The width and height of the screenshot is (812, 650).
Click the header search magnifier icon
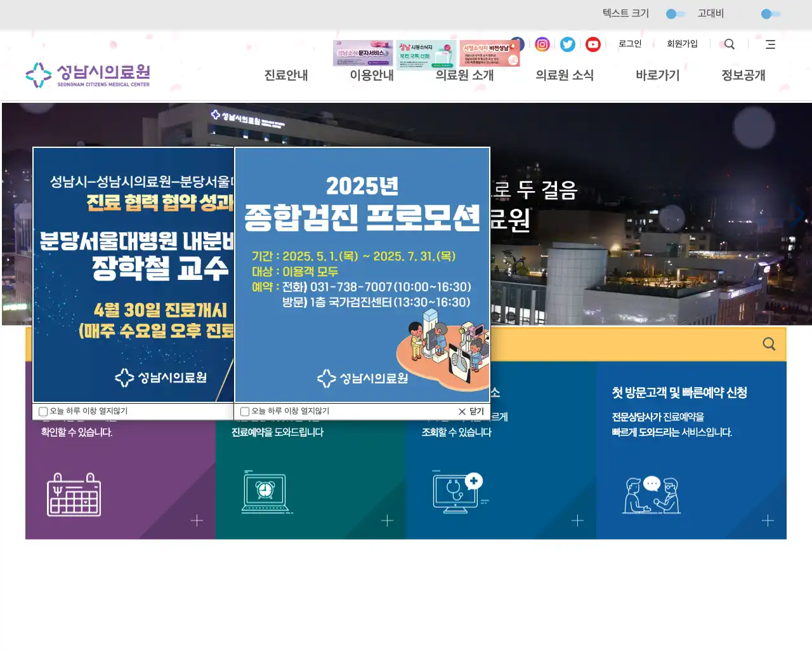click(x=730, y=44)
